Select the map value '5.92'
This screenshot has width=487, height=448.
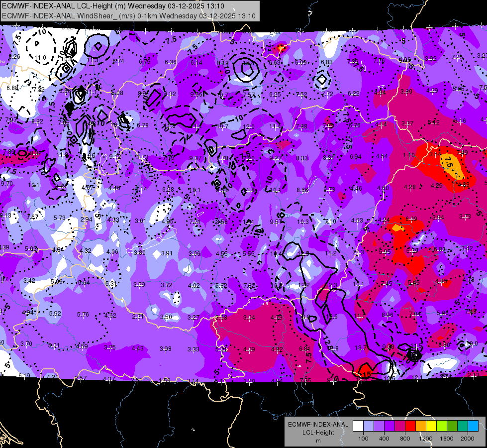coord(55,314)
